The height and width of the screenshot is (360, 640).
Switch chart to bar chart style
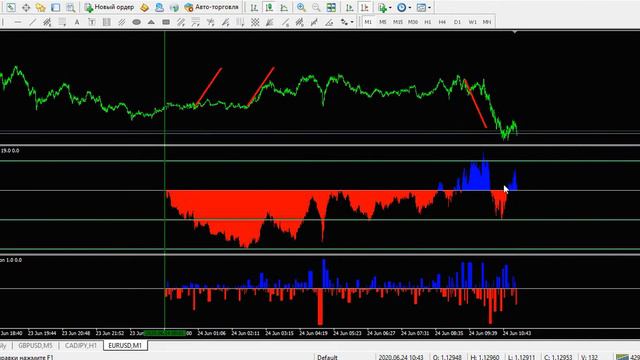point(254,7)
